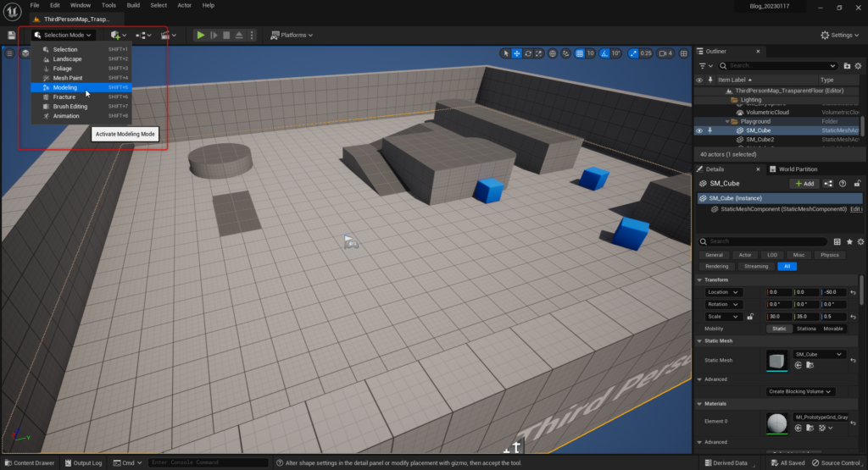Activate the scale gizmo
The width and height of the screenshot is (868, 470).
point(538,53)
